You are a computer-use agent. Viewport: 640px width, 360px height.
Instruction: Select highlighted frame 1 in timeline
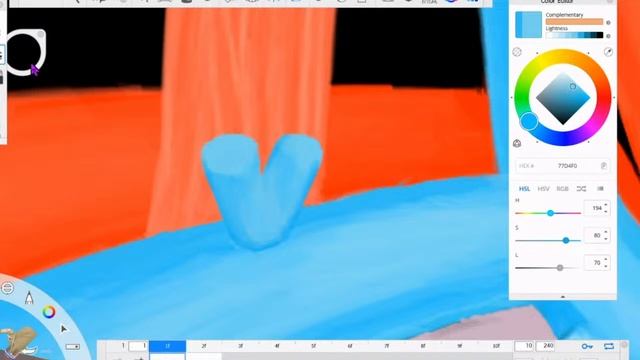(167, 346)
